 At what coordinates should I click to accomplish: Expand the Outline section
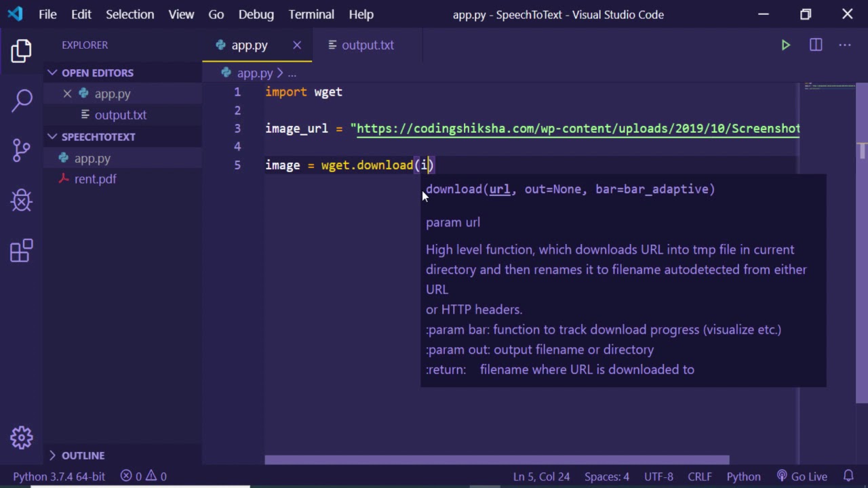point(83,455)
